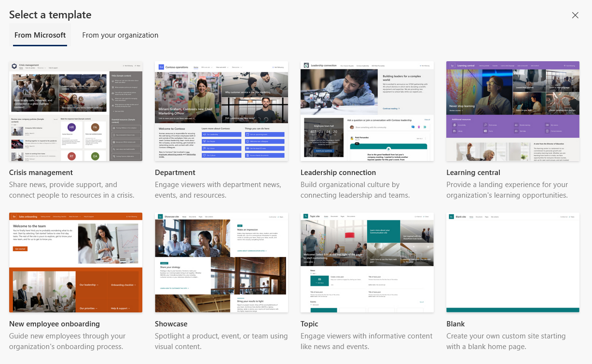This screenshot has height=364, width=592.
Task: Select the Learning central template preview
Action: pos(513,111)
